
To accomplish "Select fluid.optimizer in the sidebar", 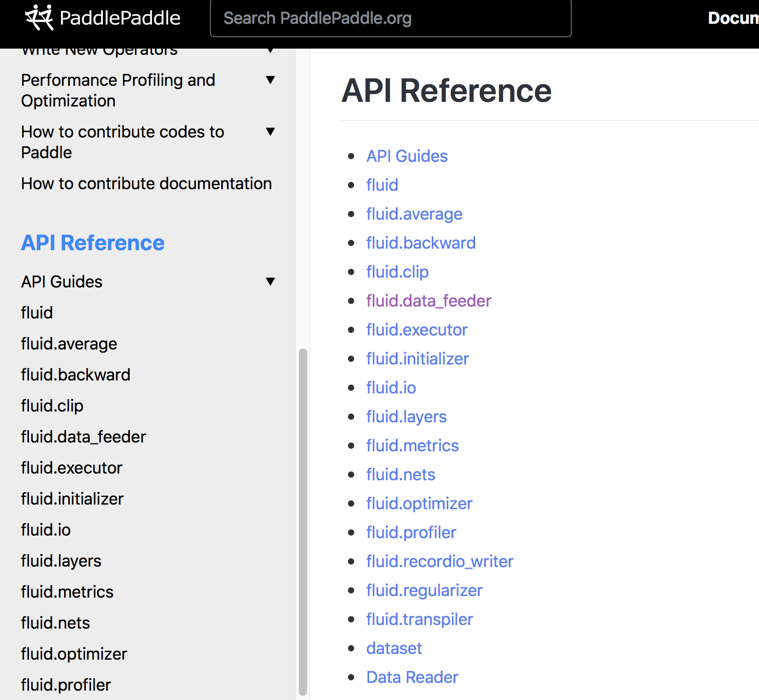I will [74, 654].
